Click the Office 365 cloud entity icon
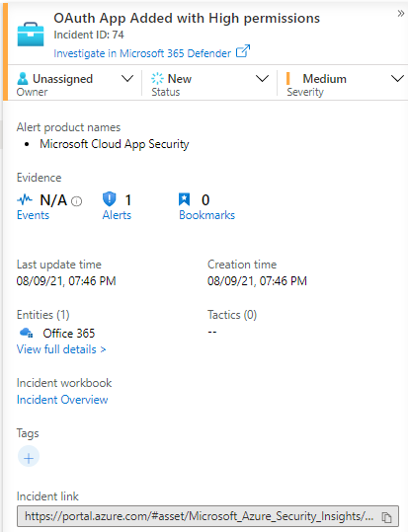Screen dimensions: 408x532 tap(26, 333)
